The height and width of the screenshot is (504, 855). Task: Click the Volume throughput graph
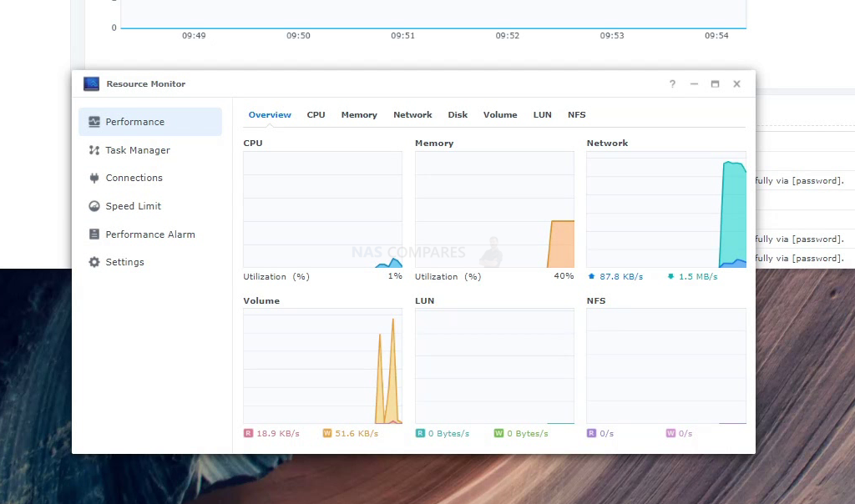click(323, 366)
